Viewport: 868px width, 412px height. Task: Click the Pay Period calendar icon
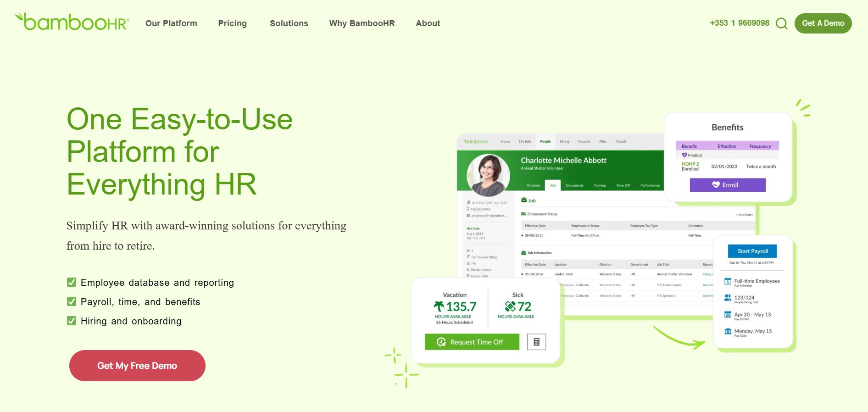point(728,315)
